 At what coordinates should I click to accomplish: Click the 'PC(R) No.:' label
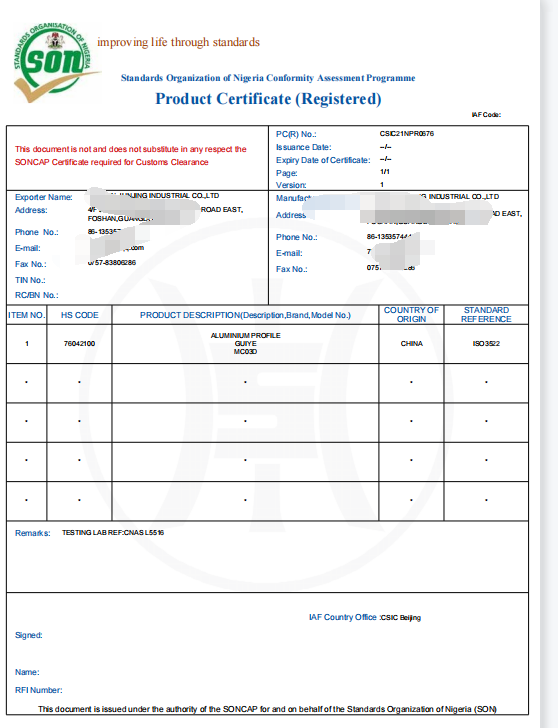coord(296,134)
